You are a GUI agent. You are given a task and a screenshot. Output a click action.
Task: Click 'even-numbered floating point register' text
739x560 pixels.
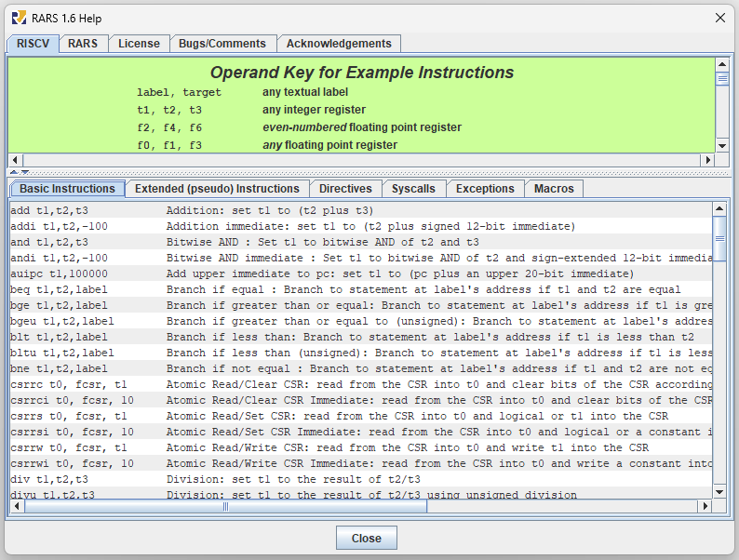[362, 127]
